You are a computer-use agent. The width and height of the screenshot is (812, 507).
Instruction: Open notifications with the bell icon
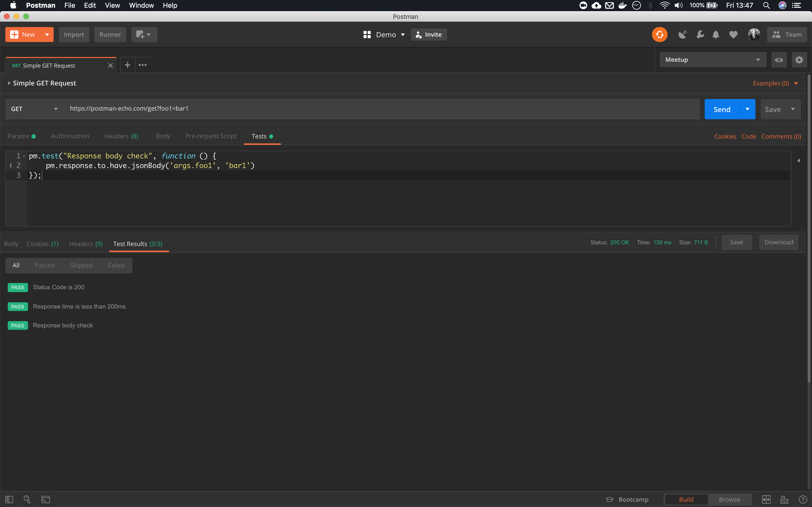tap(716, 35)
